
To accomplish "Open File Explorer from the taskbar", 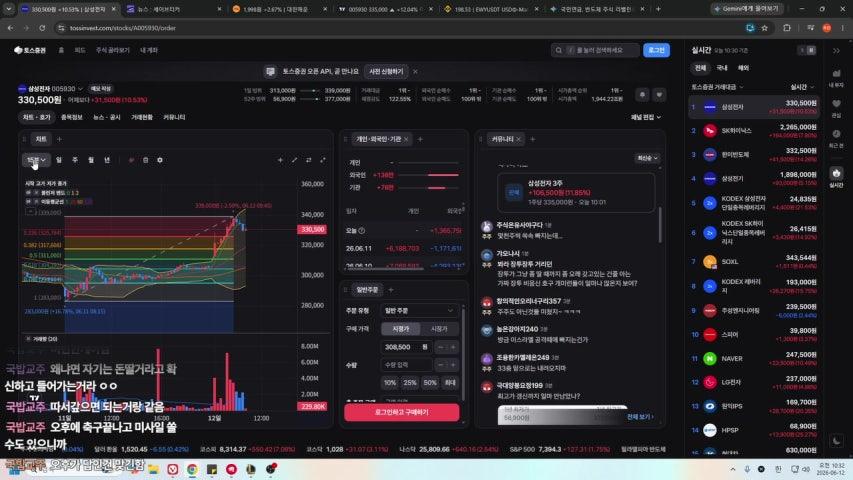I will 153,469.
